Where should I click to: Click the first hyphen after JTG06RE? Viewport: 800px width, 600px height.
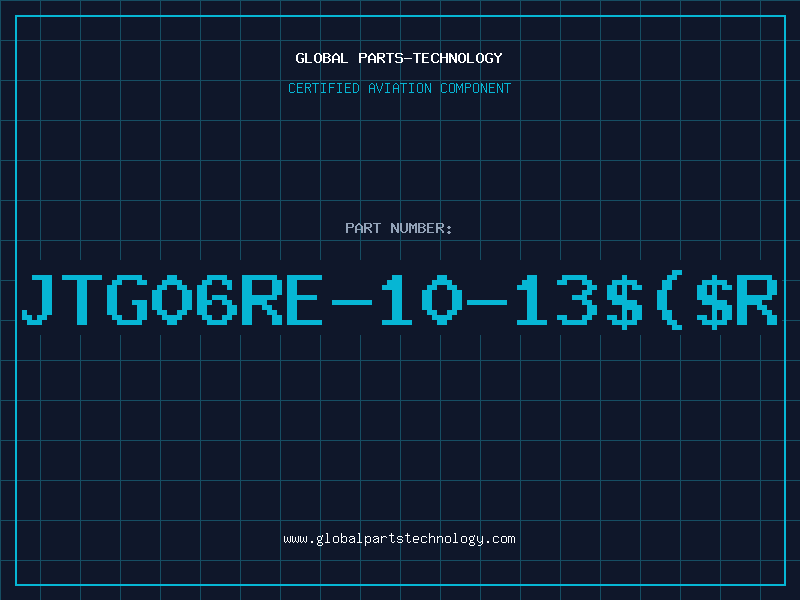pyautogui.click(x=352, y=302)
